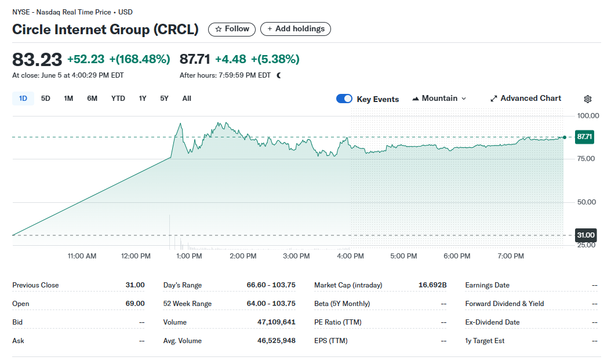Image resolution: width=611 pixels, height=364 pixels.
Task: Click the 87.71 current price marker
Action: (584, 137)
